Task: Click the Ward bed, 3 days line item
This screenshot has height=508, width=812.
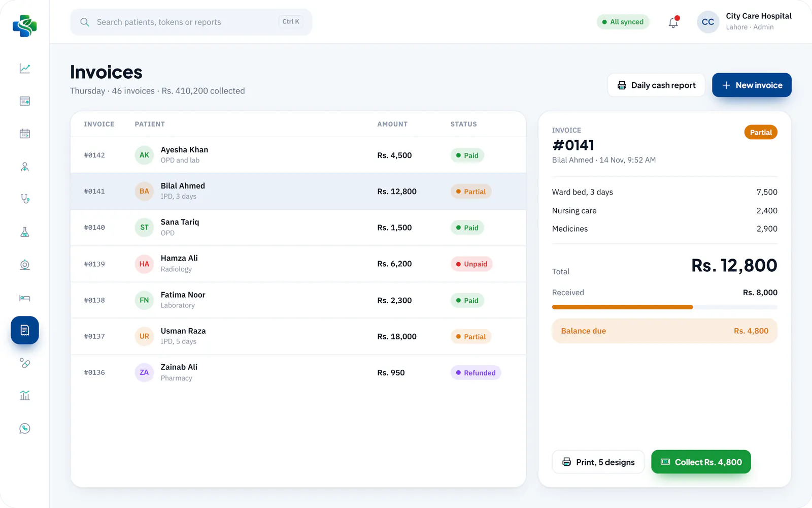Action: click(x=665, y=192)
